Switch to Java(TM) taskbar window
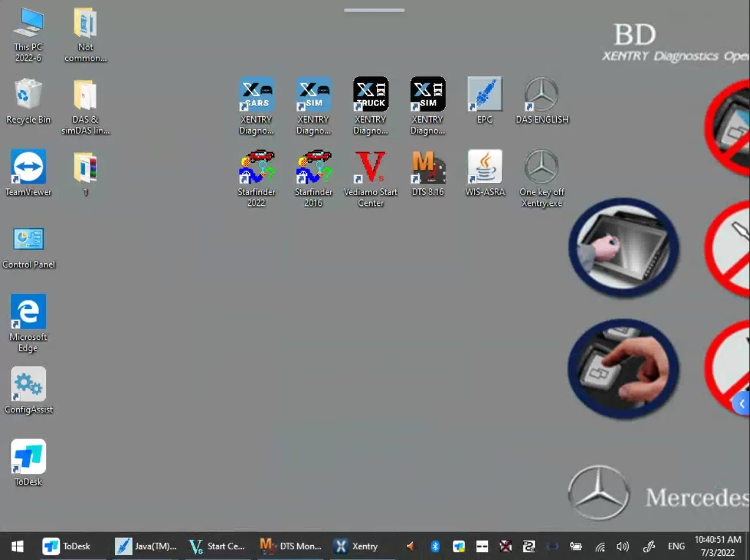This screenshot has width=750, height=560. pyautogui.click(x=146, y=546)
